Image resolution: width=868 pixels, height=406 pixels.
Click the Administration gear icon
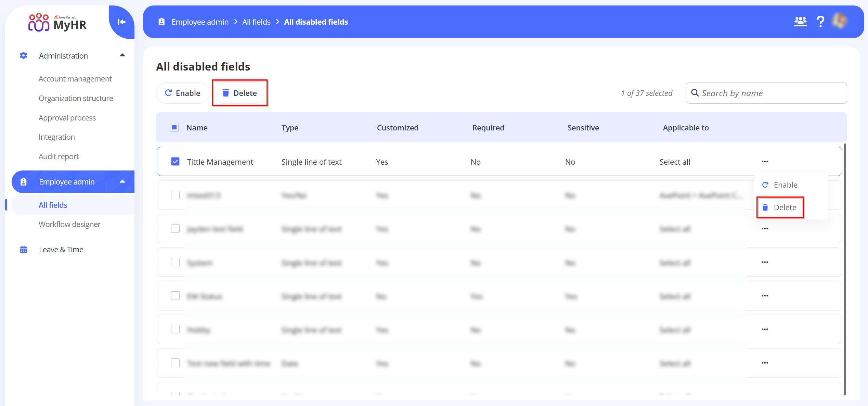[23, 55]
